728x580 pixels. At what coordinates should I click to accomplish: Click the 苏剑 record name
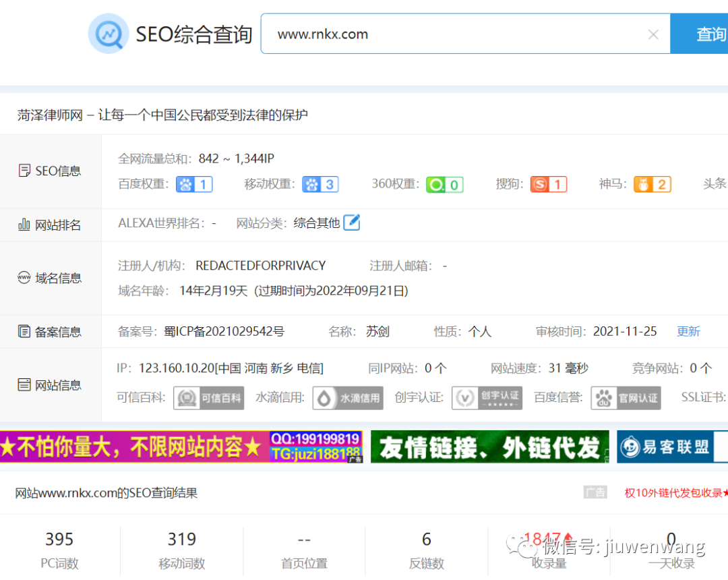pos(377,332)
